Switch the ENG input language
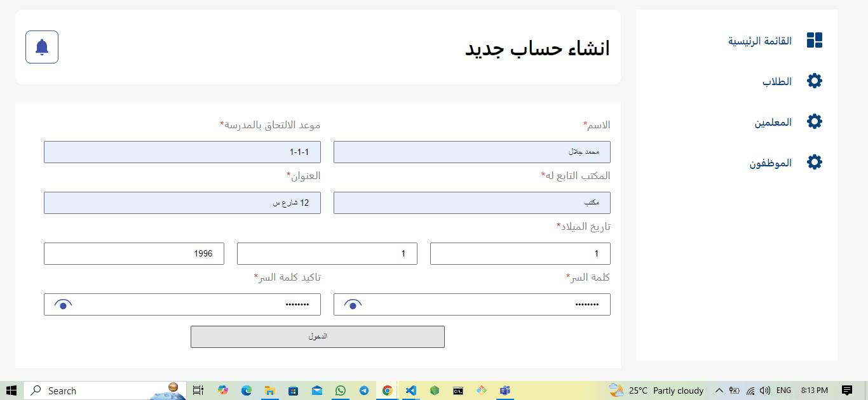Viewport: 868px width, 400px height. pos(783,390)
